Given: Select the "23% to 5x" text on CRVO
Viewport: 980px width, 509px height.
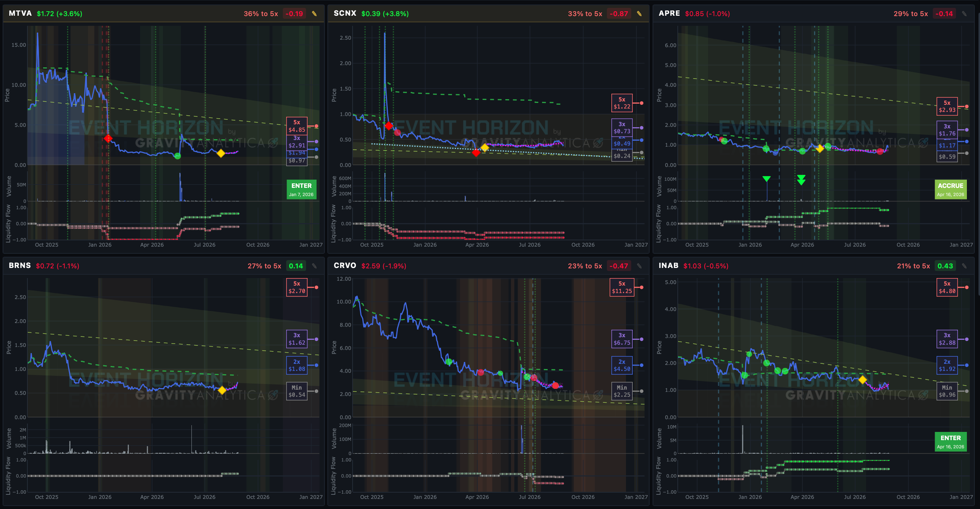Looking at the screenshot, I should click(x=585, y=266).
